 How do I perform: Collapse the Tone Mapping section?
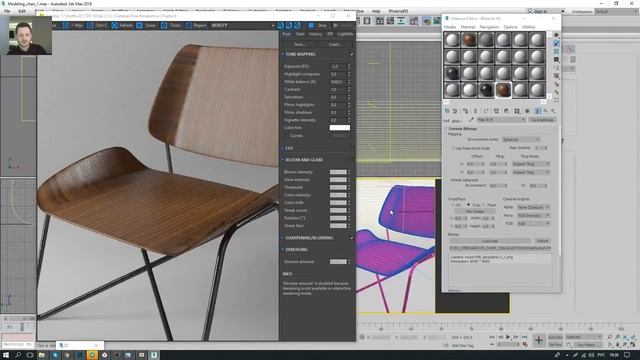point(282,54)
